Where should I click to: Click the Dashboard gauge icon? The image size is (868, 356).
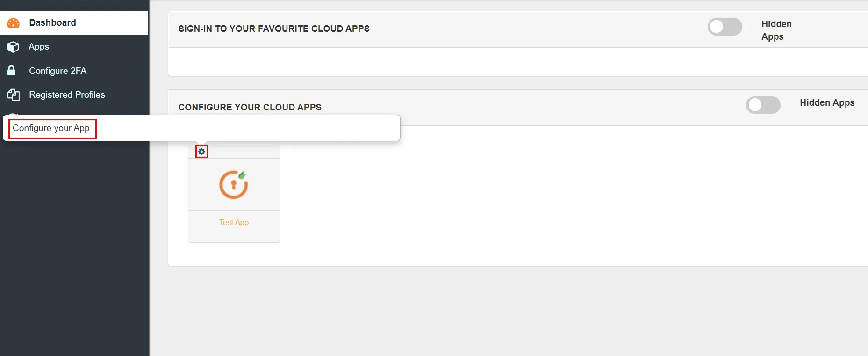click(x=13, y=23)
